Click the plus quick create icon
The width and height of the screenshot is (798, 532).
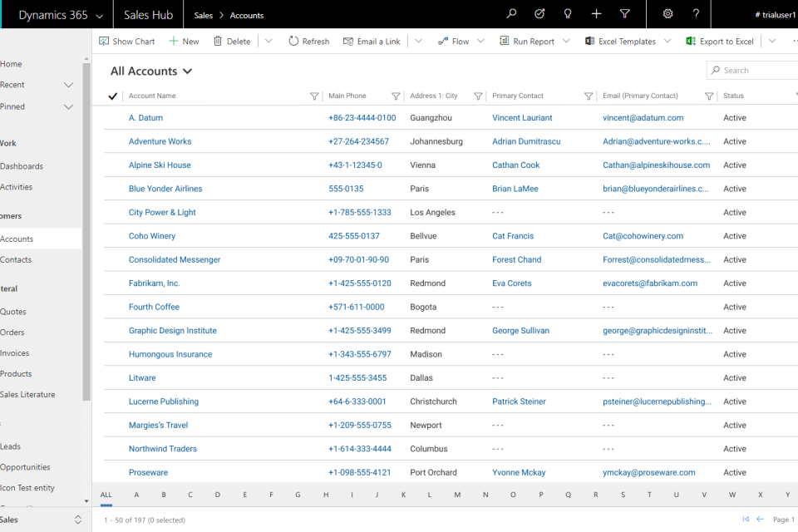point(596,14)
